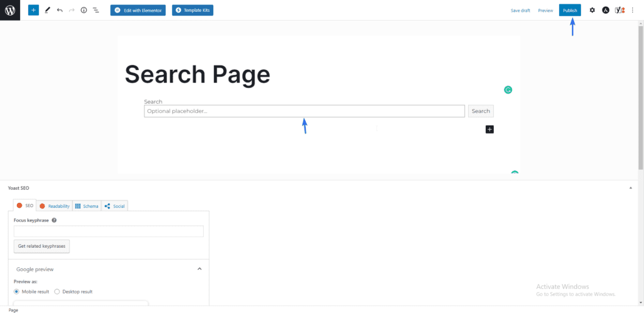Add a block with the black plus
The height and width of the screenshot is (314, 644).
coord(490,130)
